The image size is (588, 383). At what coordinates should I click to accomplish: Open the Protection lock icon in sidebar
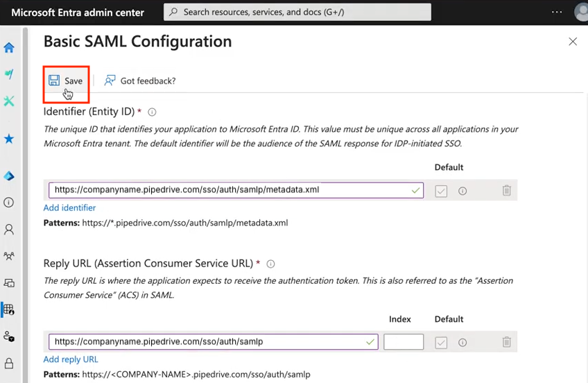click(9, 363)
